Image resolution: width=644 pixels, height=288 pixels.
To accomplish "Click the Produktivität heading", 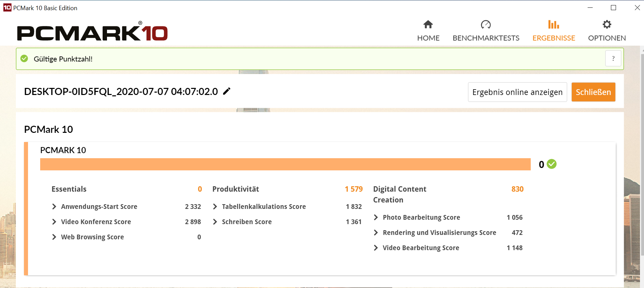I will tap(236, 189).
